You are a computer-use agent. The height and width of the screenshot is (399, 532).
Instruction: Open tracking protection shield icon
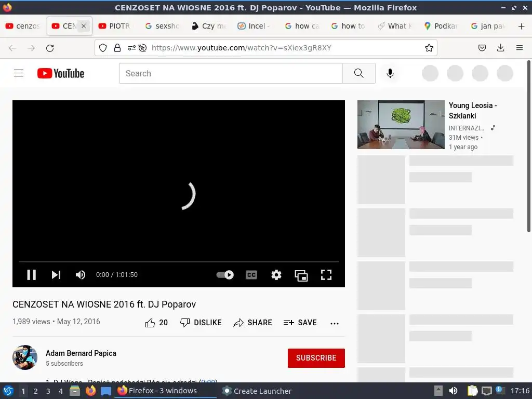tap(103, 48)
